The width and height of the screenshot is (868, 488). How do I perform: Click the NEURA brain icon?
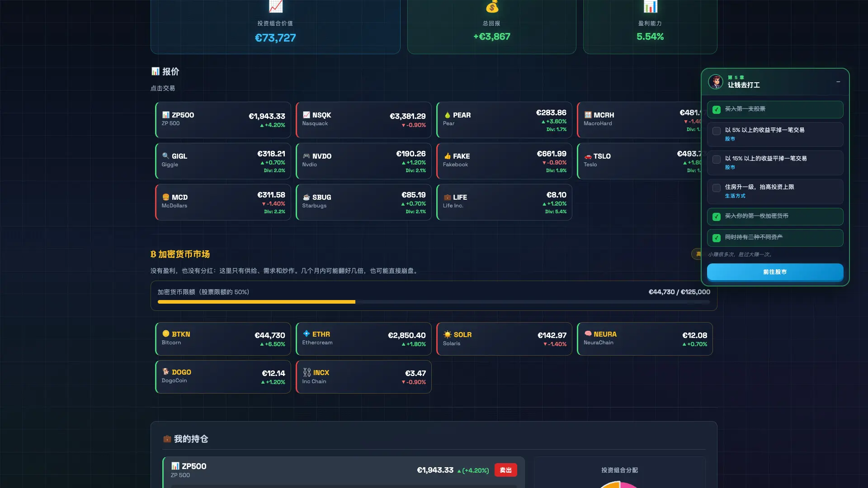pos(588,334)
